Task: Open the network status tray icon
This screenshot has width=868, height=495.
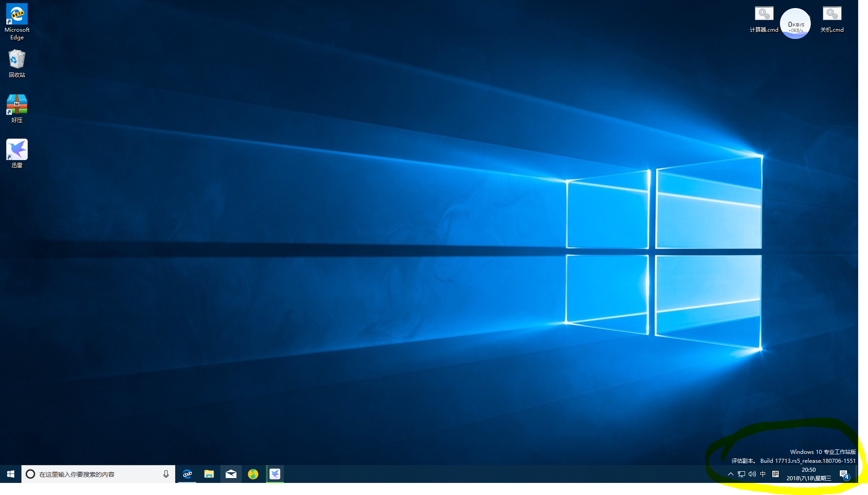Action: 742,474
